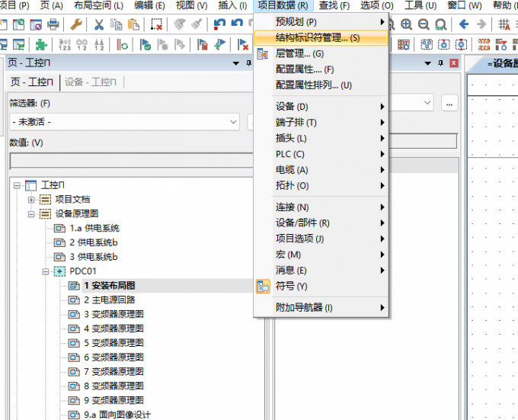The image size is (518, 420).
Task: Expand the 项目文档 tree node
Action: [31, 200]
